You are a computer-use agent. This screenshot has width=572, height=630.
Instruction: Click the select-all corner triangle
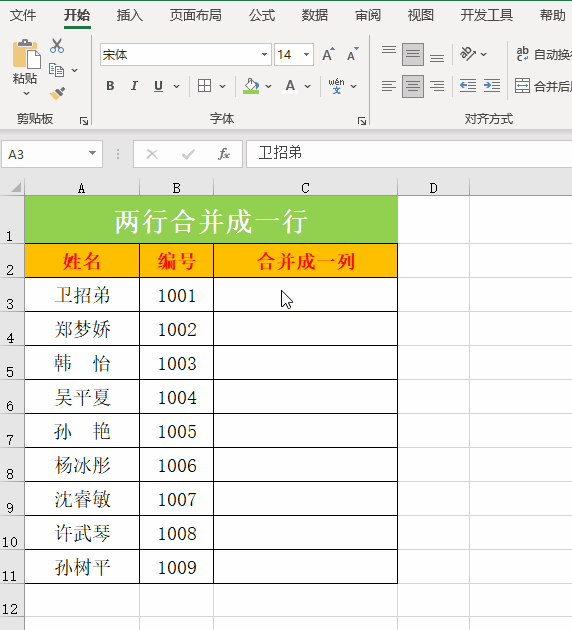tap(16, 187)
